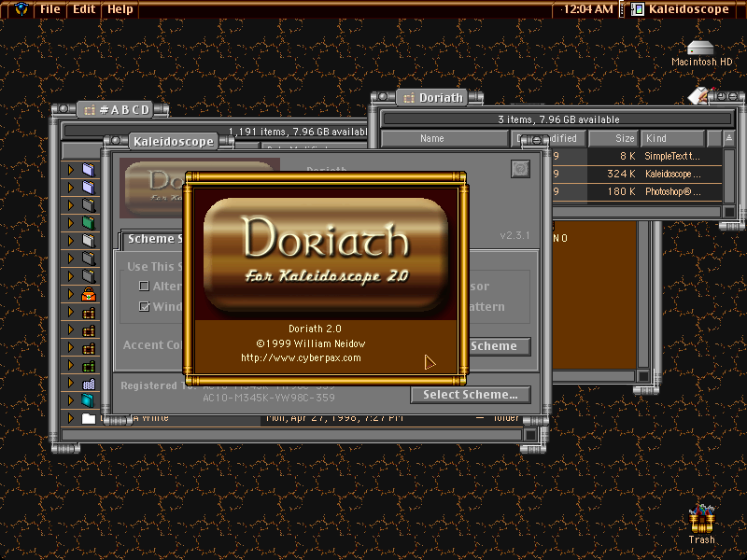Screen dimensions: 747x560
Task: Click the folder icon in #ABCD title bar
Action: coord(90,110)
